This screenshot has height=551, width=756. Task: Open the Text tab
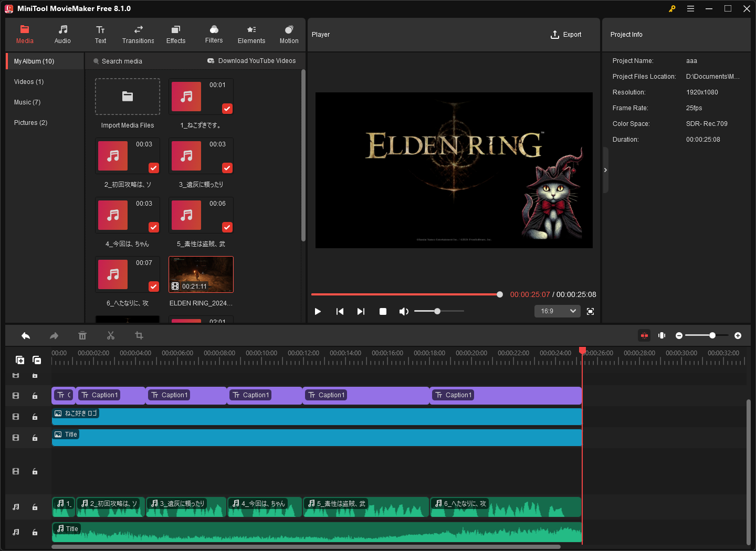tap(100, 35)
